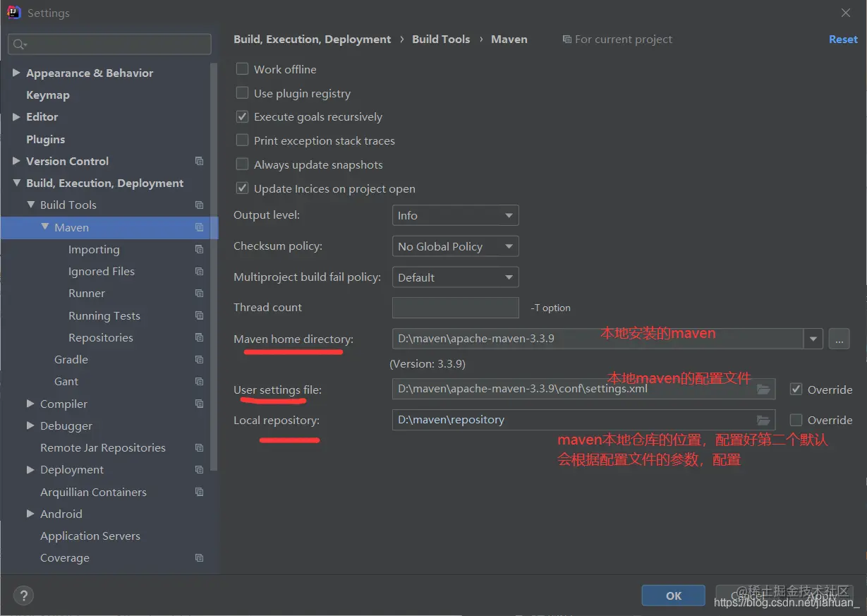This screenshot has height=616, width=867.
Task: Open Gradle settings page
Action: 71,359
